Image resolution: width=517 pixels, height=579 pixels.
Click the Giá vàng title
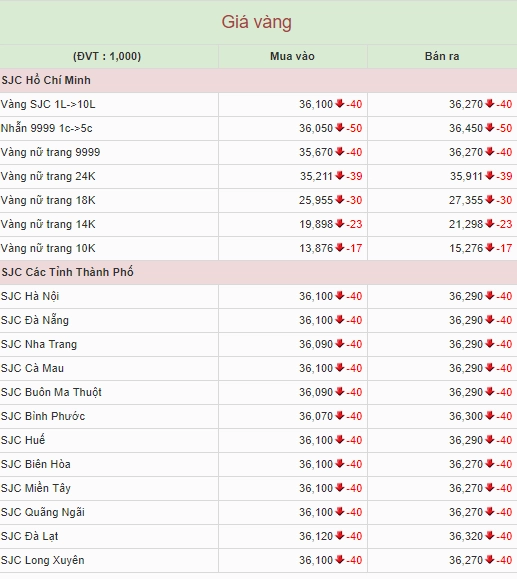(x=257, y=22)
